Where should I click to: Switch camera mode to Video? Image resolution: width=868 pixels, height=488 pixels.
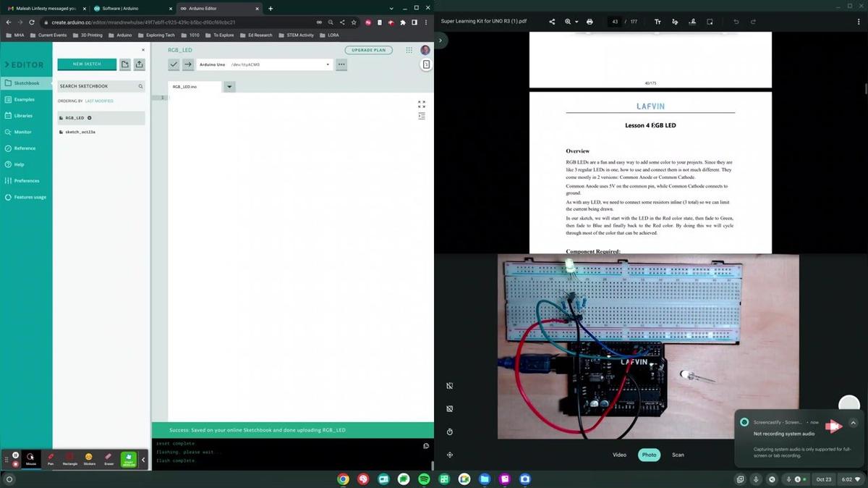pyautogui.click(x=619, y=455)
